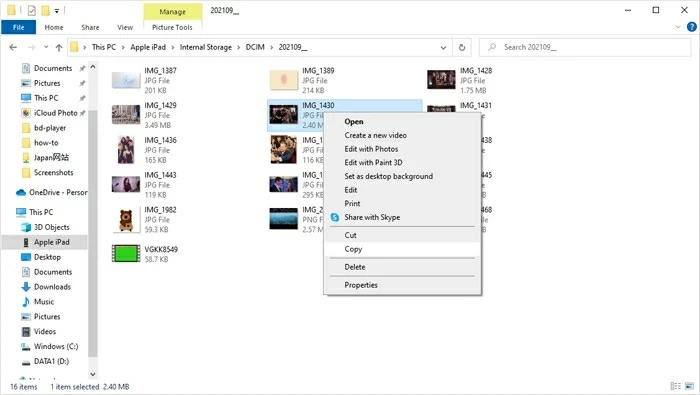Expand the ribbon using the chevron
Viewport: 700px width, 395px height.
(678, 27)
